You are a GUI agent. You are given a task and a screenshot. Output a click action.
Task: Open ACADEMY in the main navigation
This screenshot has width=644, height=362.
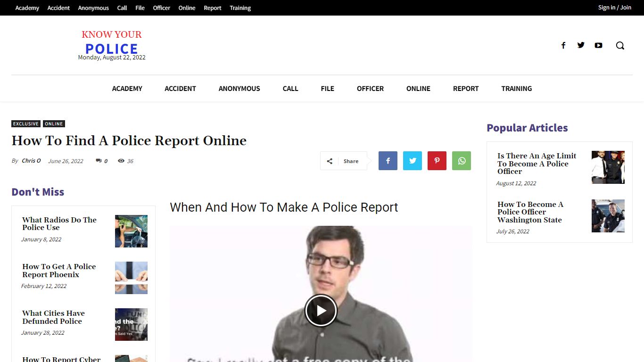click(x=127, y=89)
